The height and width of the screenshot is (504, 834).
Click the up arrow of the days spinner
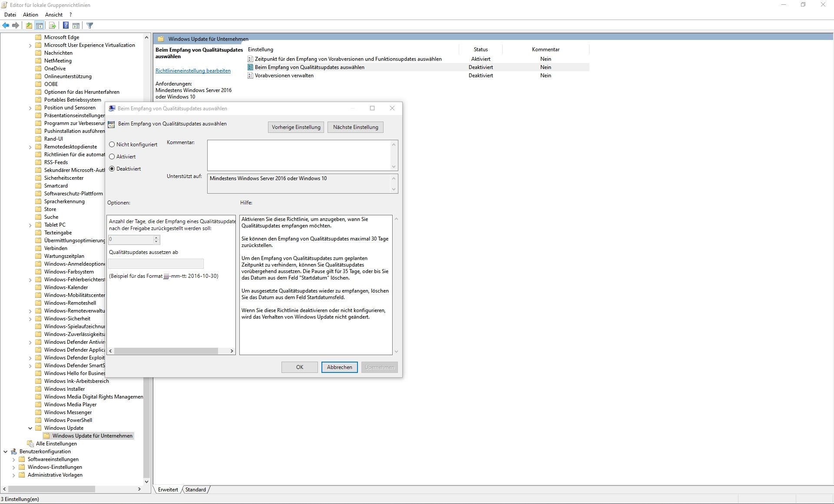(x=156, y=237)
